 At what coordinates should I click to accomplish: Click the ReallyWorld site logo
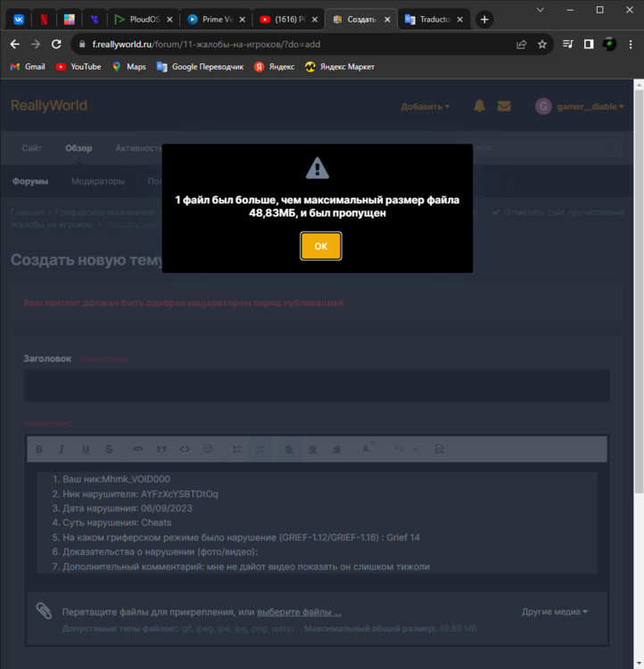[49, 105]
